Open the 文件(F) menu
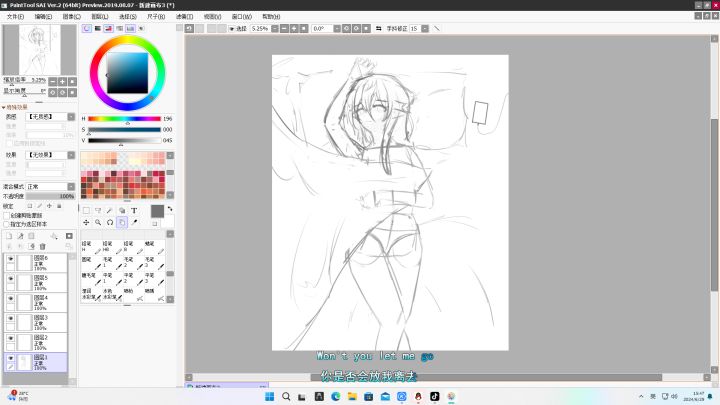Image resolution: width=720 pixels, height=405 pixels. tap(15, 17)
